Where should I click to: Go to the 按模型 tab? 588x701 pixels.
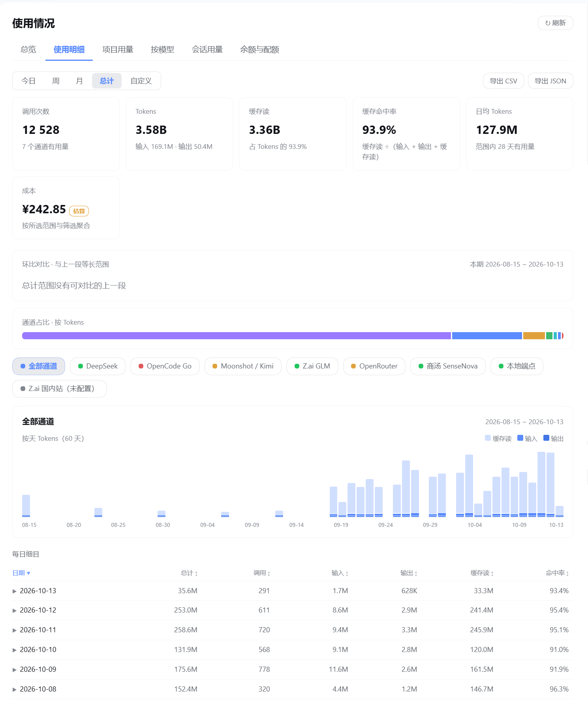point(162,49)
